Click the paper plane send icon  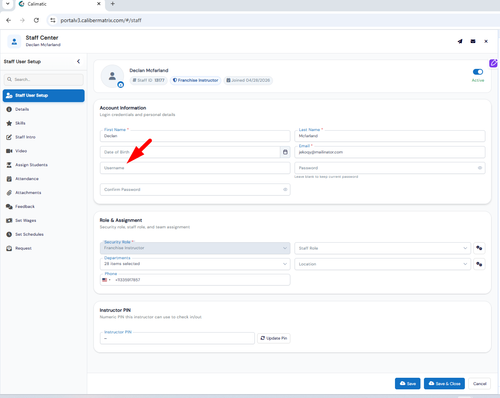click(460, 41)
